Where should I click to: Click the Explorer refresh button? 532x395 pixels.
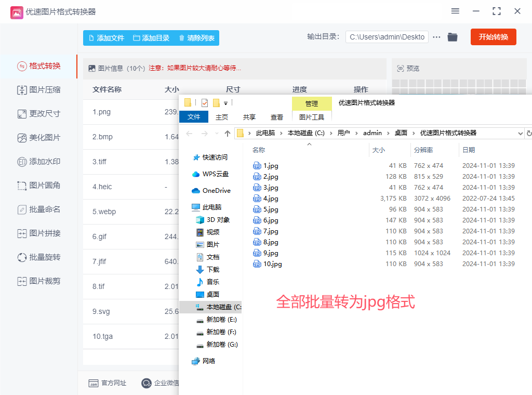(528, 134)
